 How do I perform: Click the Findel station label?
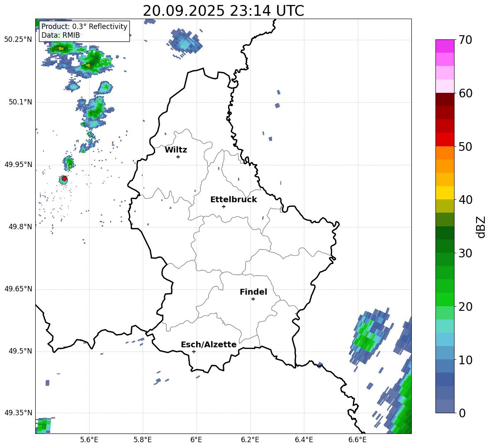coord(253,292)
